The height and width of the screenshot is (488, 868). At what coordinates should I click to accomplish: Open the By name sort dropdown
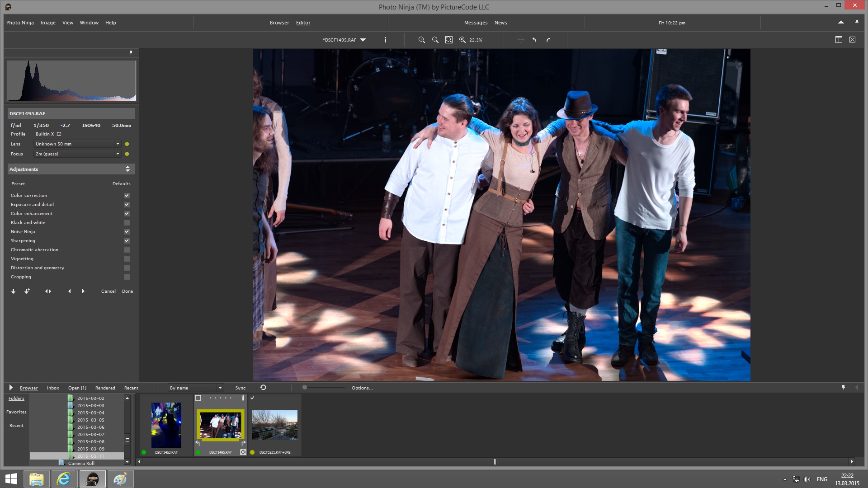196,388
